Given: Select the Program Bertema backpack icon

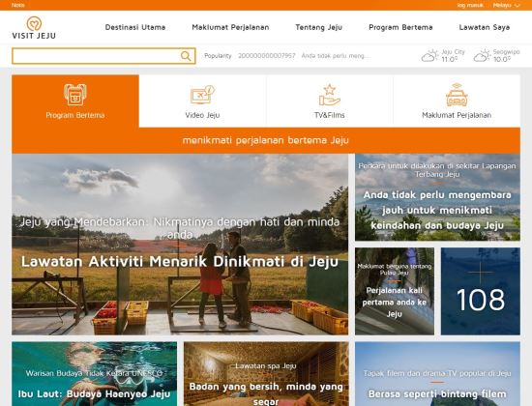Looking at the screenshot, I should tap(75, 95).
